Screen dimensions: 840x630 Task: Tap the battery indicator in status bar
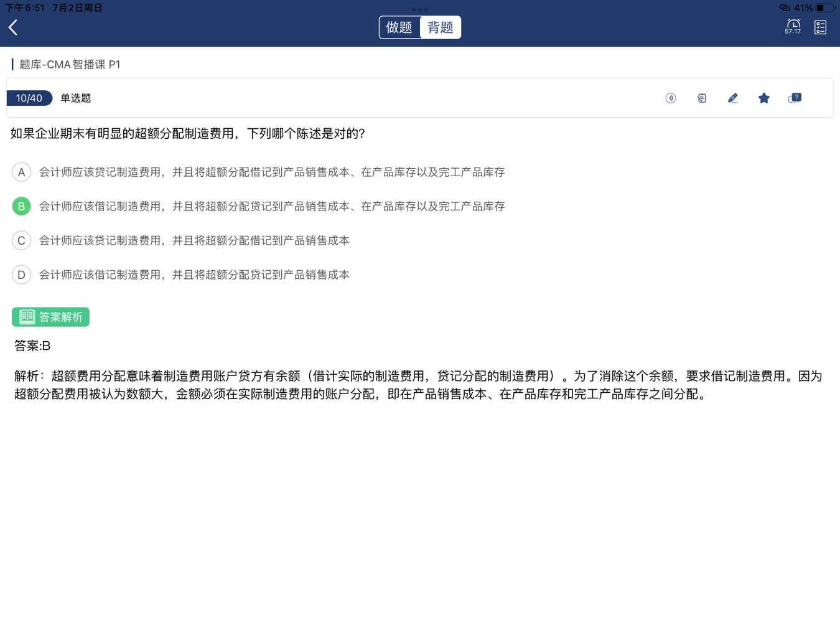click(824, 8)
